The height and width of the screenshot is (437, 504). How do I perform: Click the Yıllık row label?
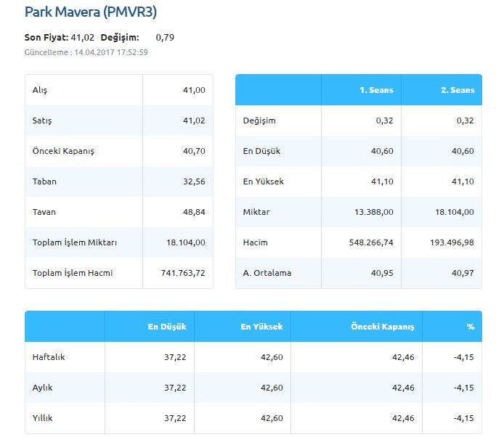point(42,418)
